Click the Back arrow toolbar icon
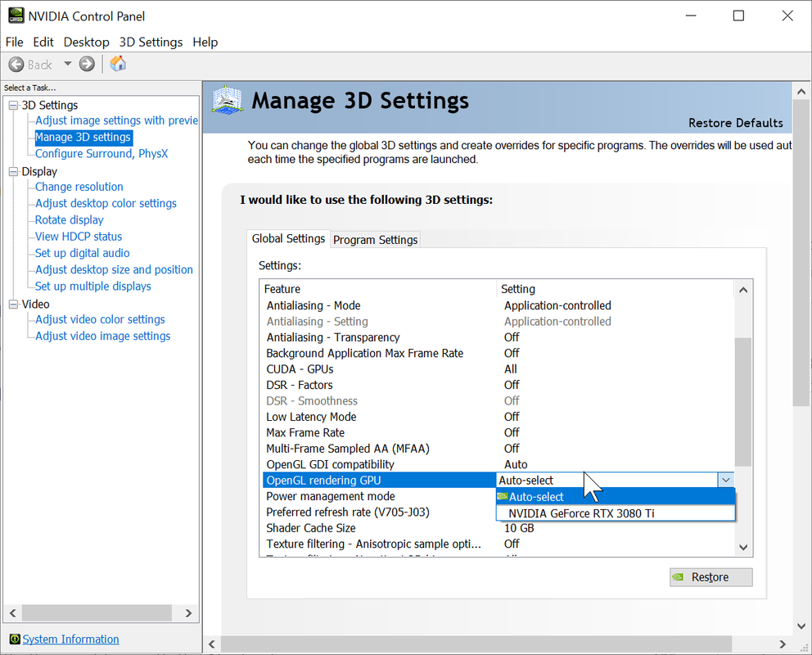The image size is (812, 655). (16, 64)
